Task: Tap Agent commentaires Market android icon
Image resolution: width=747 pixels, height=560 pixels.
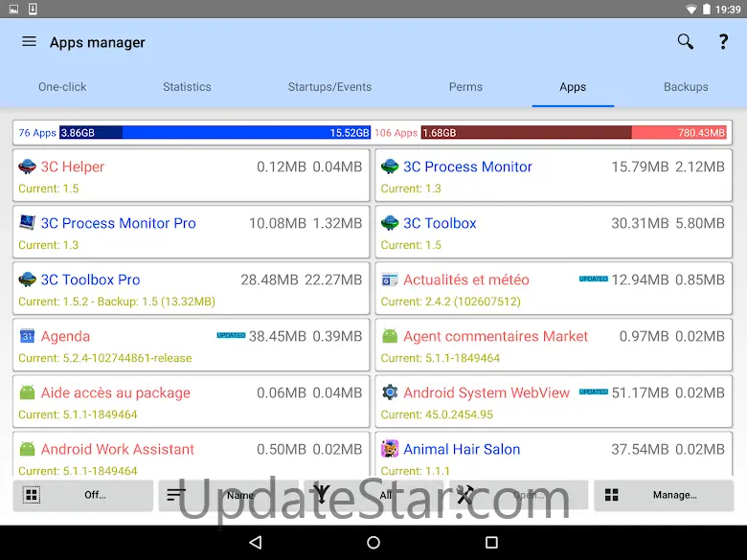Action: 390,336
